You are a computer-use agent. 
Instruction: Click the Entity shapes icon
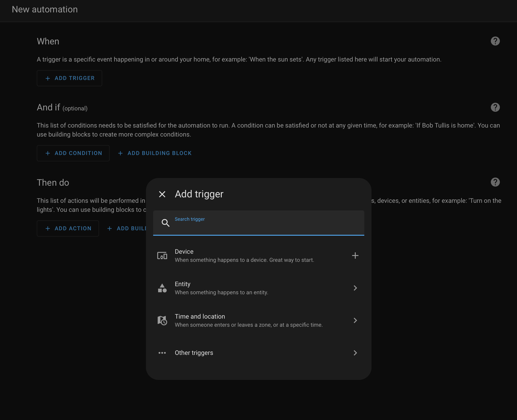click(x=162, y=288)
